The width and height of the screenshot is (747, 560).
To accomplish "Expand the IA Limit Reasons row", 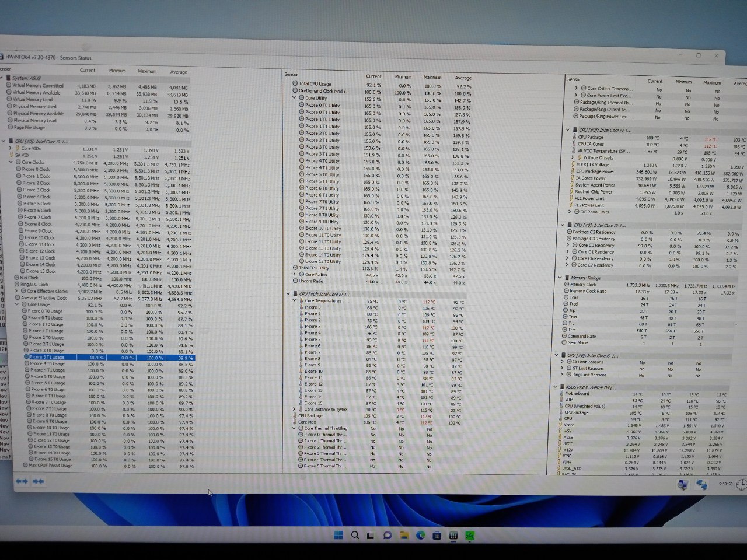I will pos(562,362).
